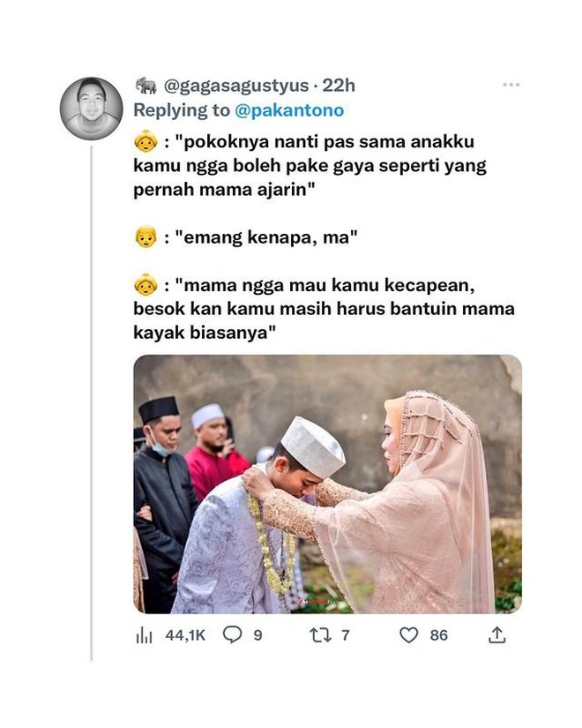
Task: Click the old woman emoji before "mama ngga mau"
Action: pos(145,285)
